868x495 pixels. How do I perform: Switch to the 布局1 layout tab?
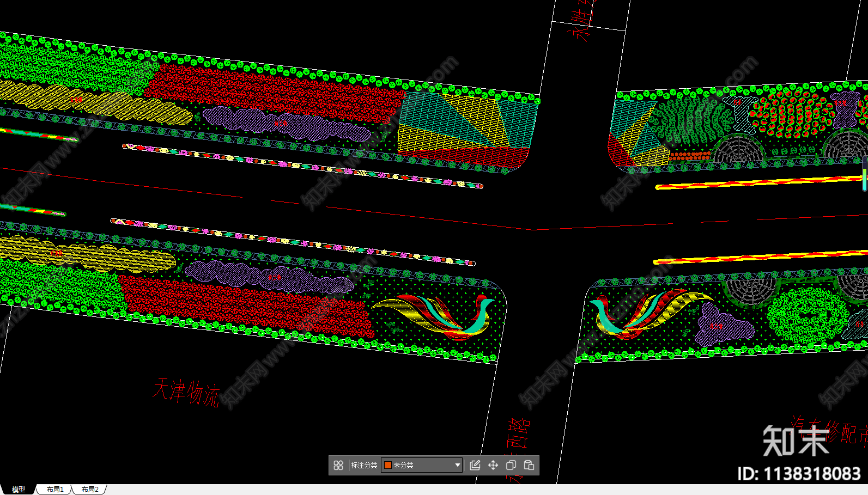pyautogui.click(x=55, y=490)
